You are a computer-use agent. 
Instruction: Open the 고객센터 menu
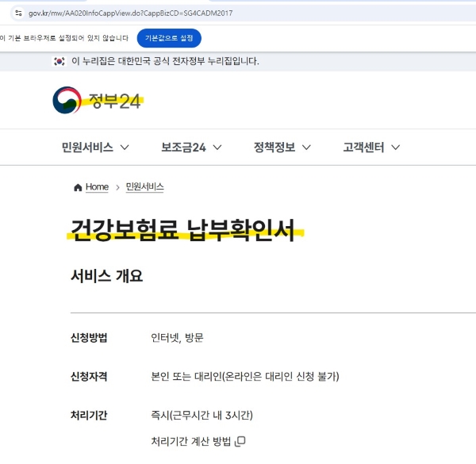[363, 148]
